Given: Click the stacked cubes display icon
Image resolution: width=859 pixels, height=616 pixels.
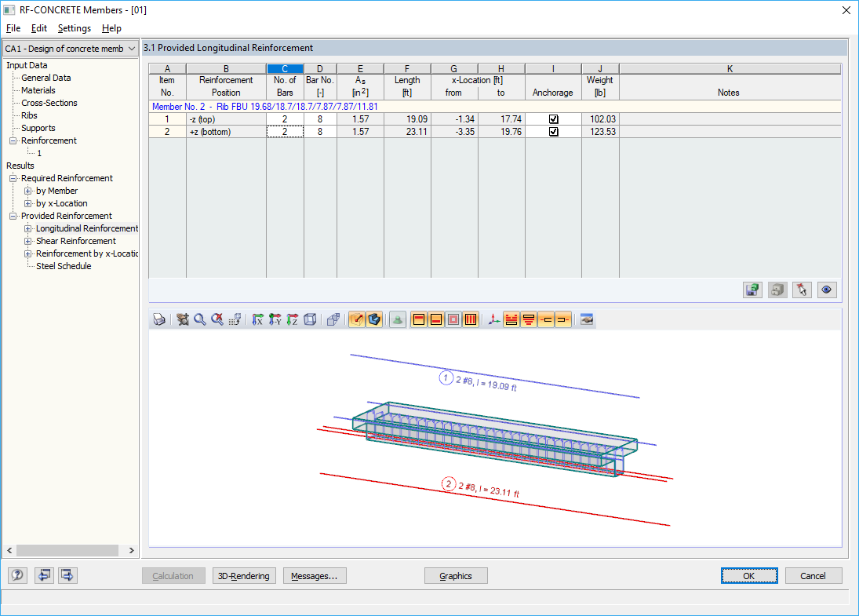Looking at the screenshot, I should (333, 319).
